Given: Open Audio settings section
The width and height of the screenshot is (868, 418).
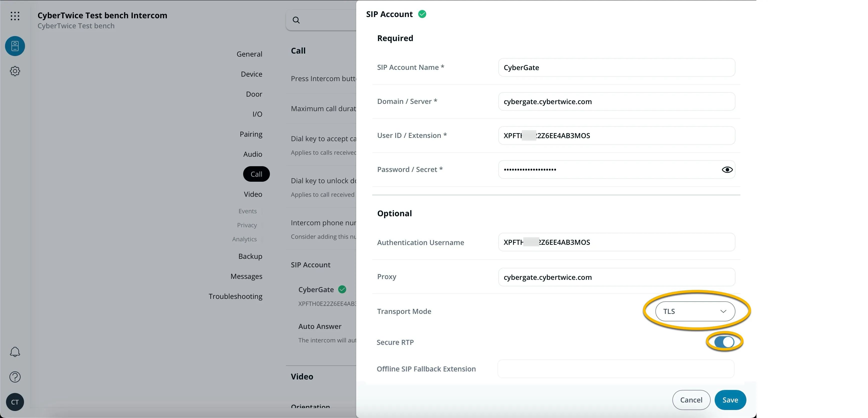Looking at the screenshot, I should (253, 154).
